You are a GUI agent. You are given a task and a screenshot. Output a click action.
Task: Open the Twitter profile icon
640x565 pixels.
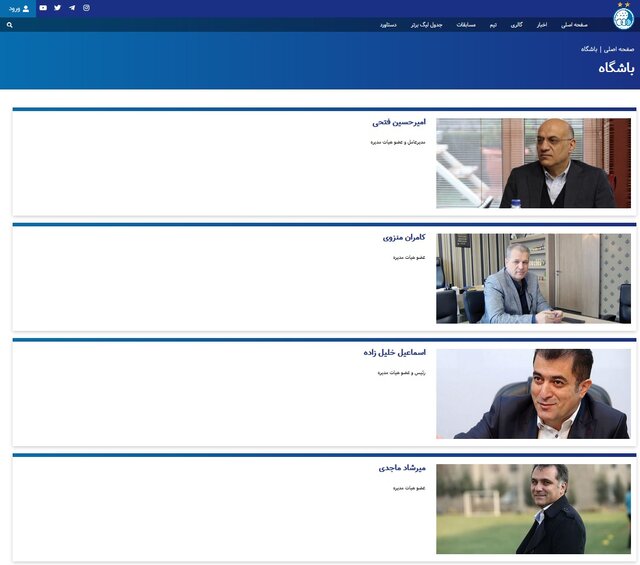coord(58,8)
